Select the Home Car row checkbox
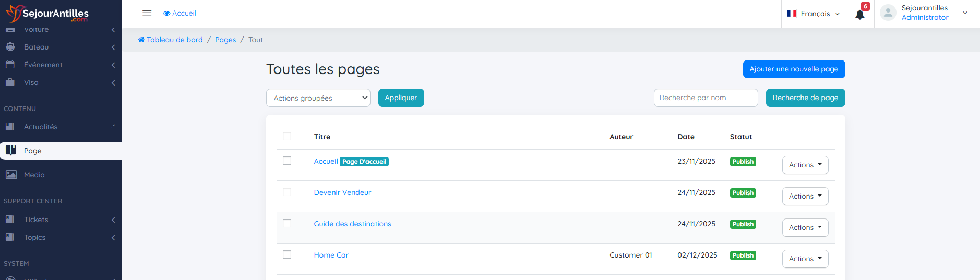 tap(287, 254)
